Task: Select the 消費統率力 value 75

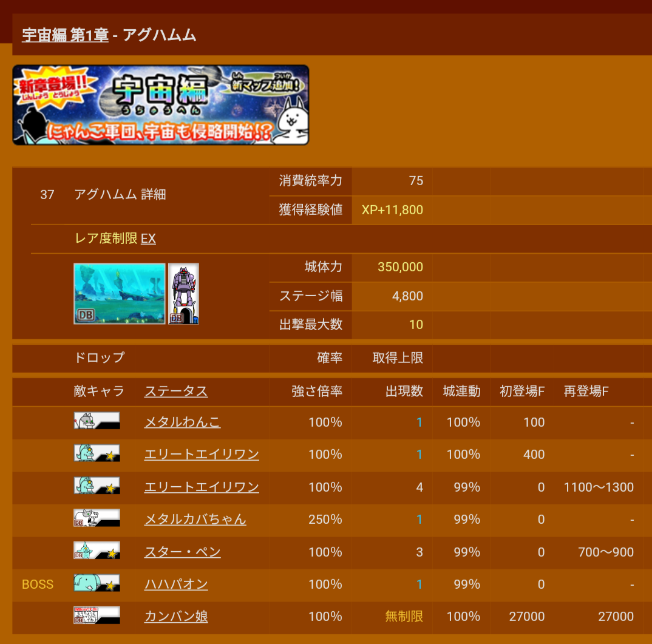Action: pos(416,181)
